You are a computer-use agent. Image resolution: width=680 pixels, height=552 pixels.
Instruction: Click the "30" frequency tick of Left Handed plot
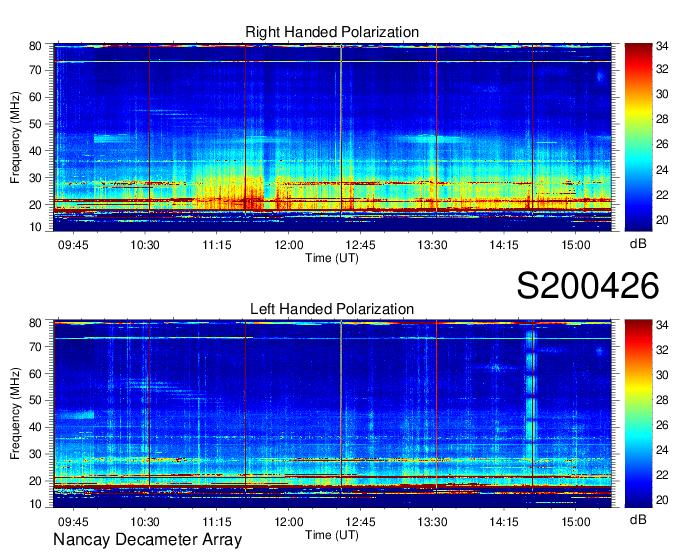[35, 454]
